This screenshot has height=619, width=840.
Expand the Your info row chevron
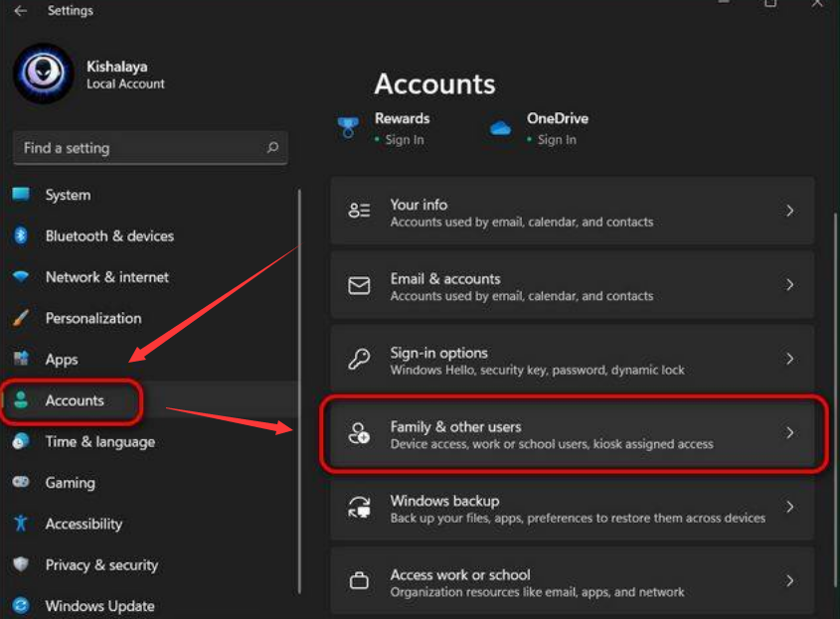click(x=790, y=210)
